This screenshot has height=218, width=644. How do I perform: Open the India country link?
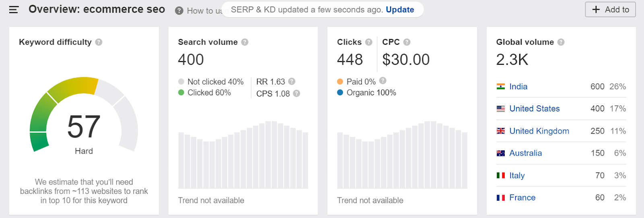point(518,86)
